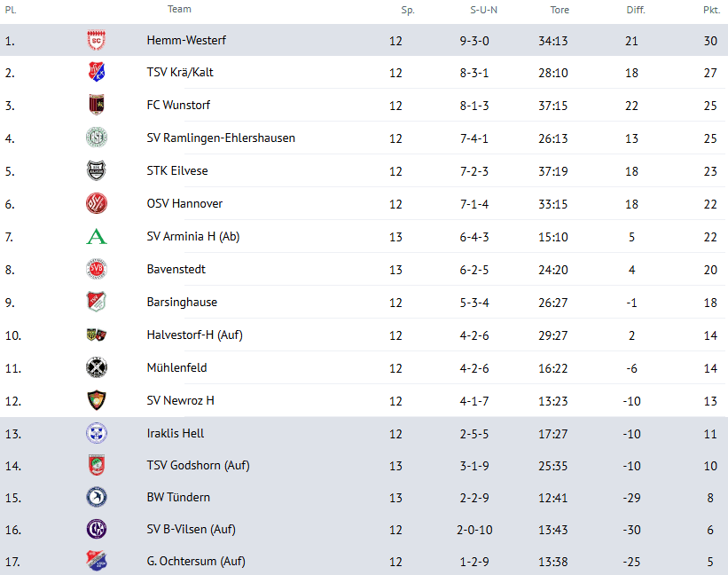Click the FC Wunstorf club crest
This screenshot has height=575, width=728.
click(x=96, y=105)
